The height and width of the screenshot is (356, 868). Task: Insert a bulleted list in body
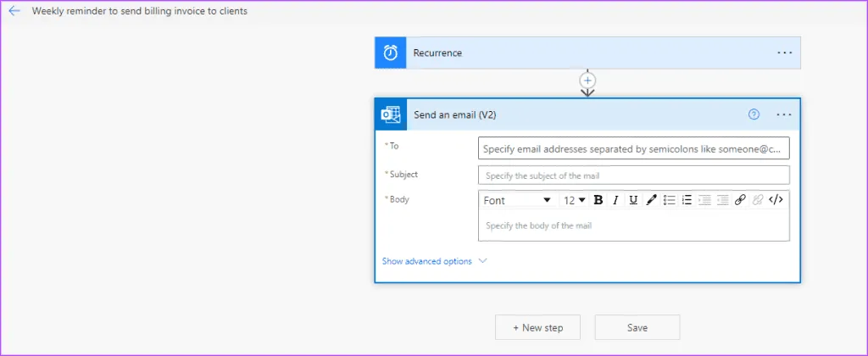click(x=669, y=201)
